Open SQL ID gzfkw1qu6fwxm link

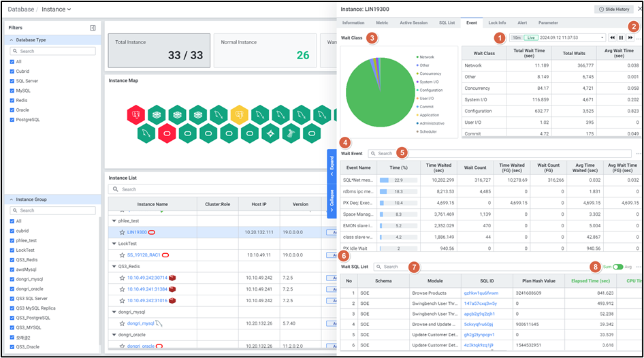(x=476, y=293)
